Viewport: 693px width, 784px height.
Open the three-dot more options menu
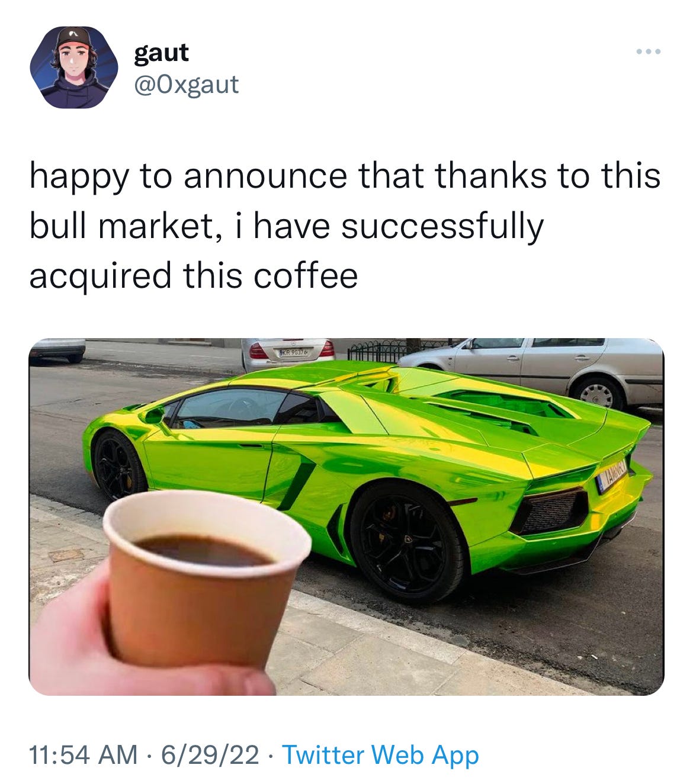tap(649, 52)
